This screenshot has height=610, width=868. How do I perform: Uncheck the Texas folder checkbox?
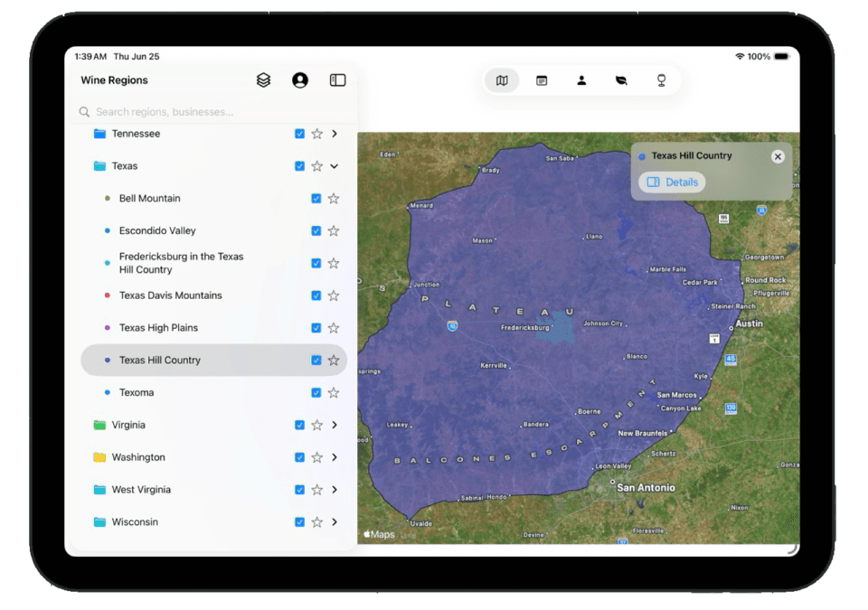[x=299, y=166]
